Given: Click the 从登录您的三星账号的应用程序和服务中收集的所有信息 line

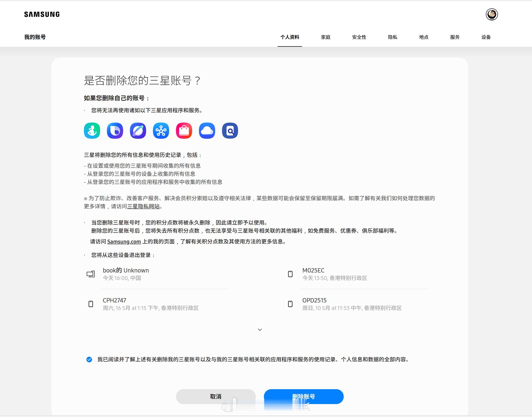Looking at the screenshot, I should pos(153,182).
